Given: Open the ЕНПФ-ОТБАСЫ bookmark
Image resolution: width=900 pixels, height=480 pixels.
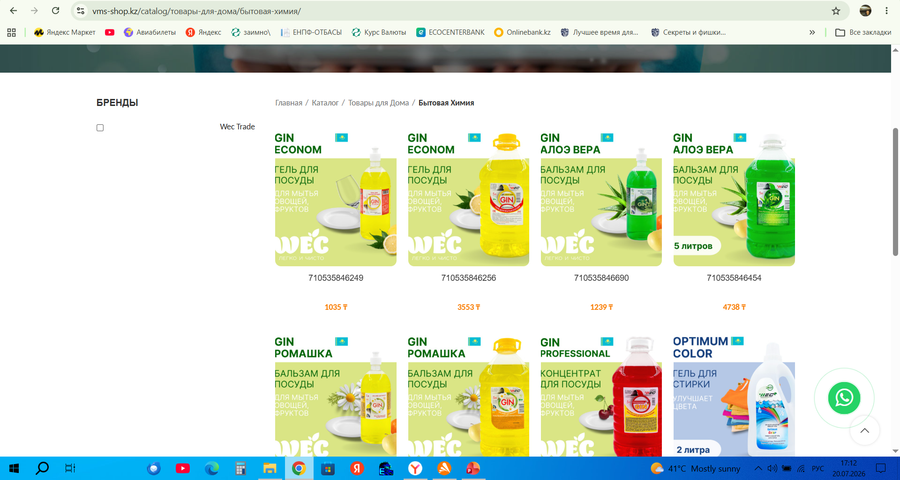Looking at the screenshot, I should [311, 33].
